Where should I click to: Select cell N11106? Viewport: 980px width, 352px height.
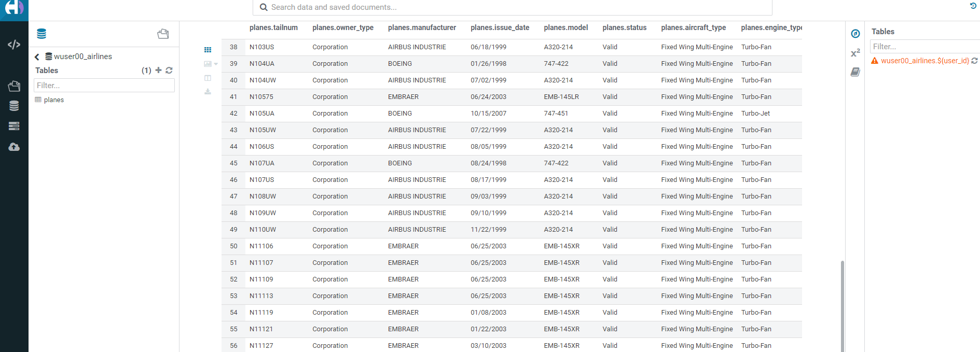pyautogui.click(x=261, y=246)
